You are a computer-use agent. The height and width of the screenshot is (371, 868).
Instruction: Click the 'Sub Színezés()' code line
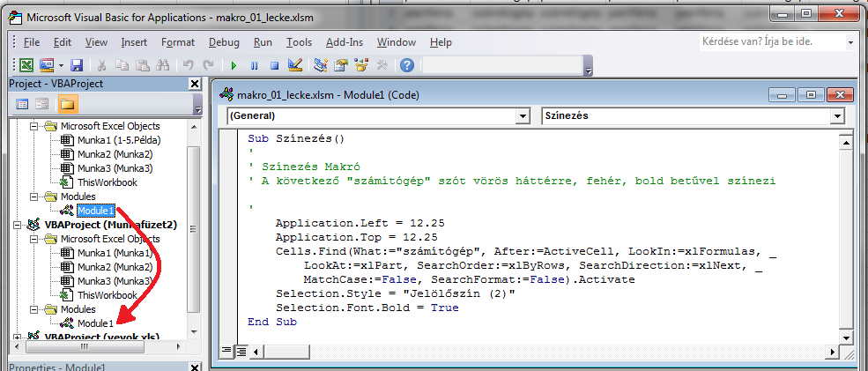click(296, 137)
